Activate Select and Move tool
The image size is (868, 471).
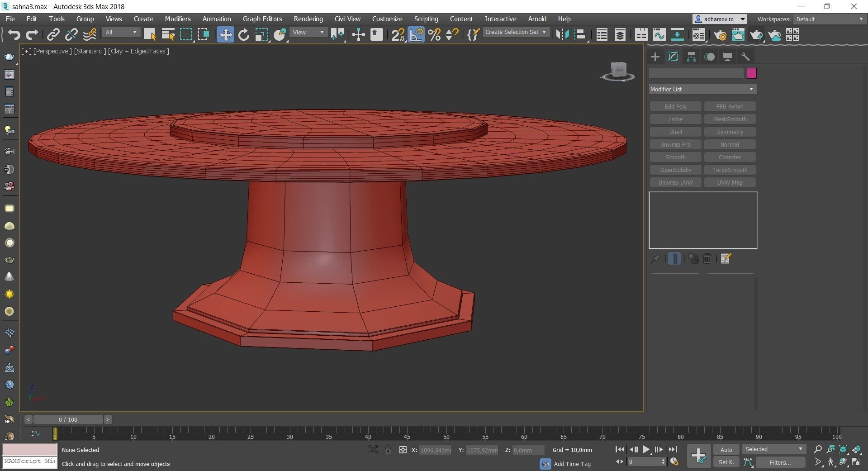pyautogui.click(x=225, y=35)
